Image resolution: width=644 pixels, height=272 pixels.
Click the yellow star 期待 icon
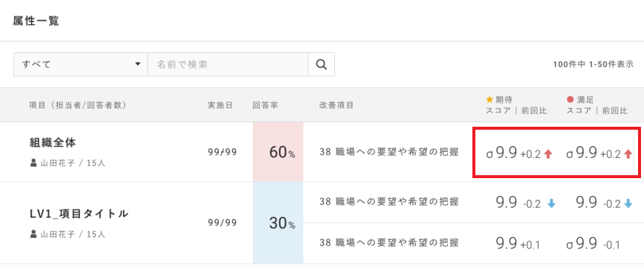(x=489, y=99)
